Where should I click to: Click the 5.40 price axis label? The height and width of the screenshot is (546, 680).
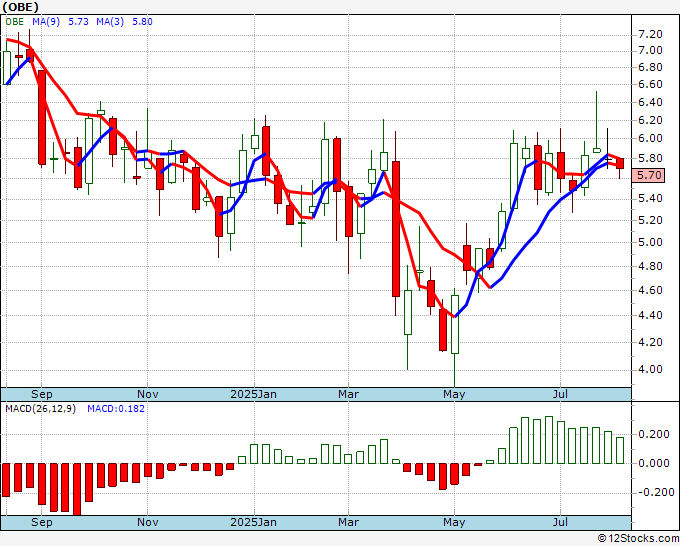click(x=650, y=199)
